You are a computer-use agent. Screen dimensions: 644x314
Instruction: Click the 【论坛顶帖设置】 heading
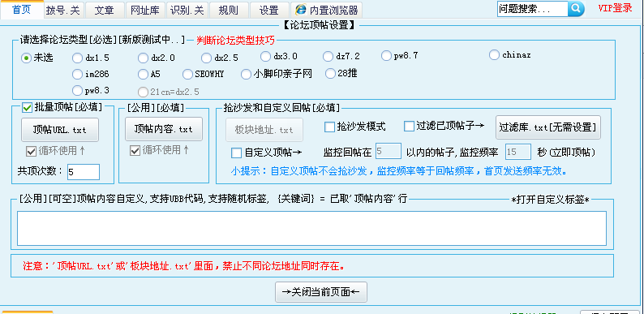point(319,25)
